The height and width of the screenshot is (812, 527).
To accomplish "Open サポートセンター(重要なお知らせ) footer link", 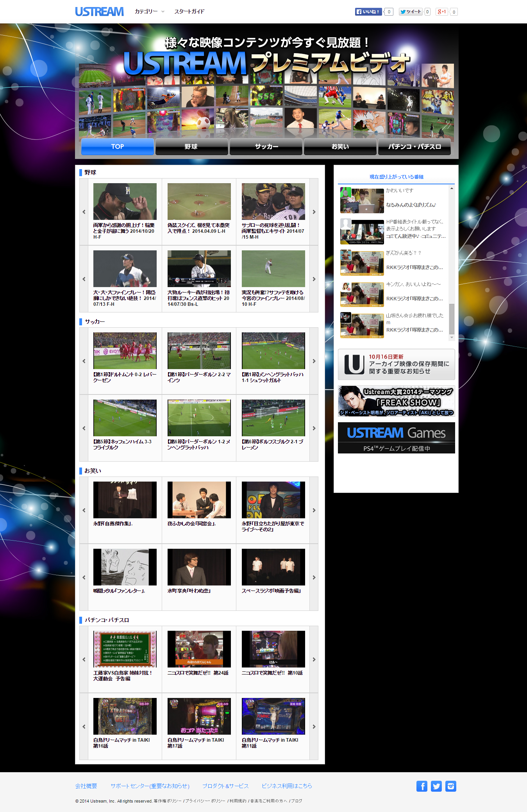I will 150,786.
